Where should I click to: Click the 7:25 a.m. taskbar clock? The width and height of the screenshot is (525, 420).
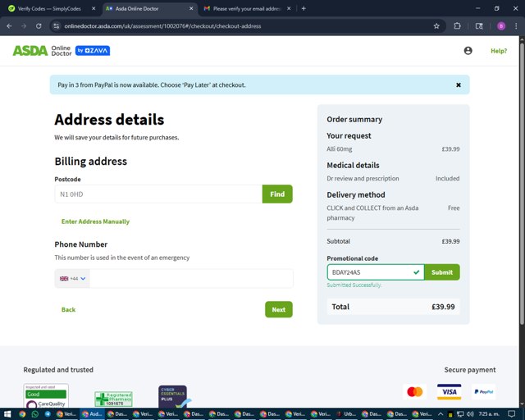pos(489,414)
